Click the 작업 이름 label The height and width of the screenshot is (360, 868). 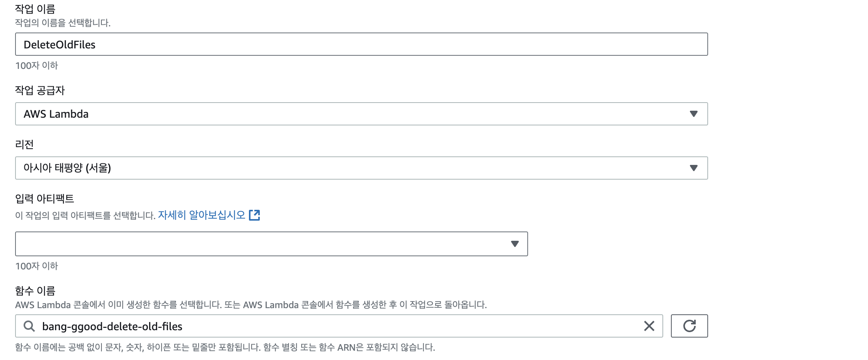[35, 9]
